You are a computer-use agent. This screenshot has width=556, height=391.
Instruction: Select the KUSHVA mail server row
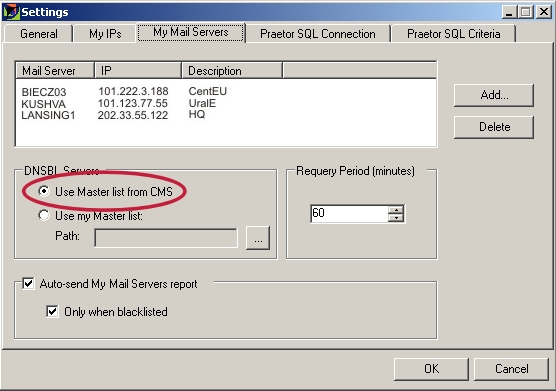(44, 104)
